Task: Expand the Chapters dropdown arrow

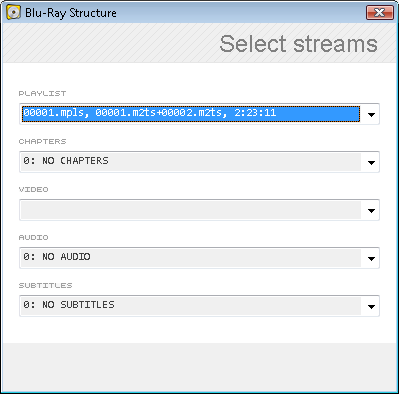Action: (x=371, y=163)
